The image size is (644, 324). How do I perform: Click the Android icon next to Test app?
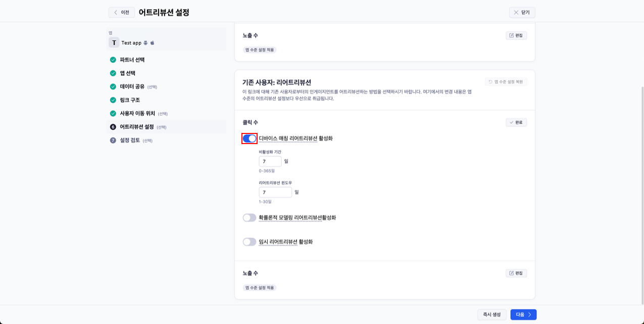(x=145, y=43)
